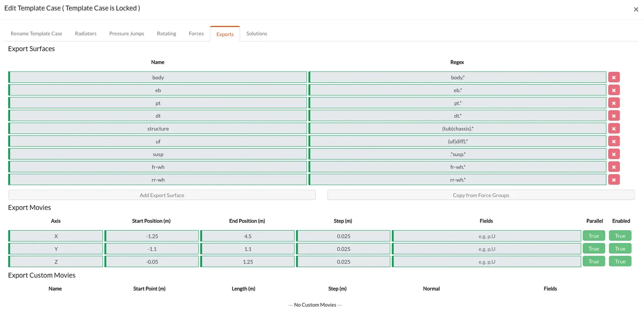Close the Edit Template Case dialog

[636, 9]
